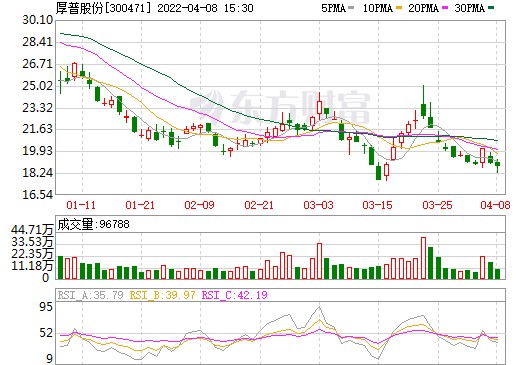This screenshot has width=520, height=365.
Task: Click RSI axis label 95
Action: click(45, 307)
